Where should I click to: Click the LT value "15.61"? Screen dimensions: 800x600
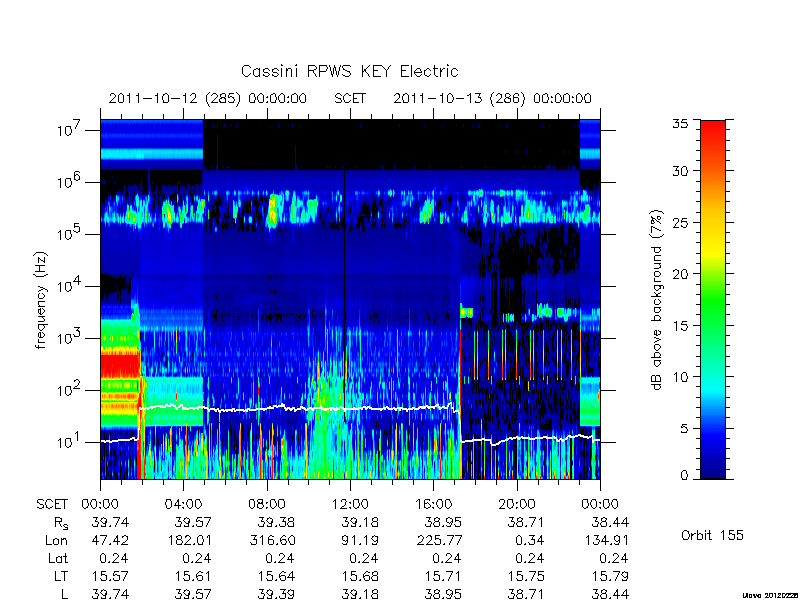point(193,576)
